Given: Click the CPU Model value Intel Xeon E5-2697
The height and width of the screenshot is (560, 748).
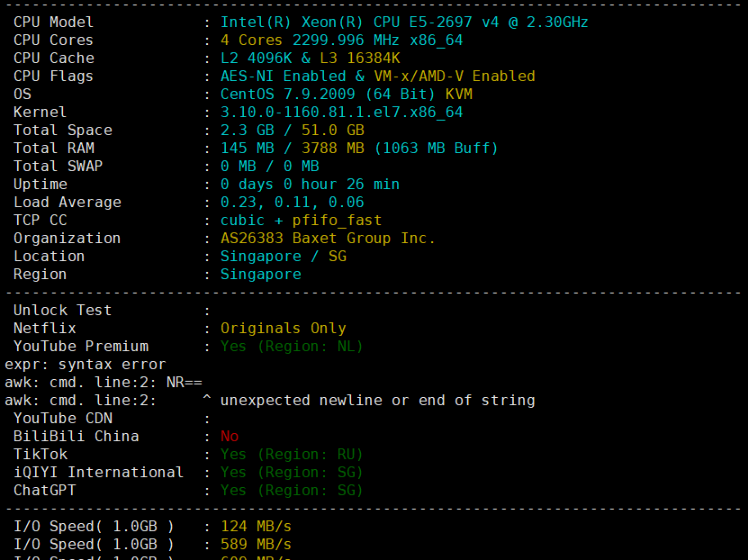Looking at the screenshot, I should pyautogui.click(x=404, y=23).
